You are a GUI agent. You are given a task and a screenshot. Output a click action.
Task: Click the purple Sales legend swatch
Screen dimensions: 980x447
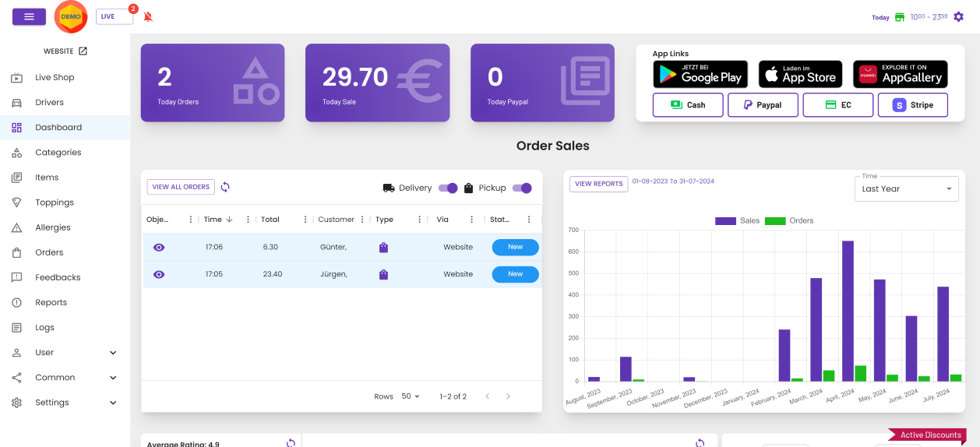(x=725, y=221)
